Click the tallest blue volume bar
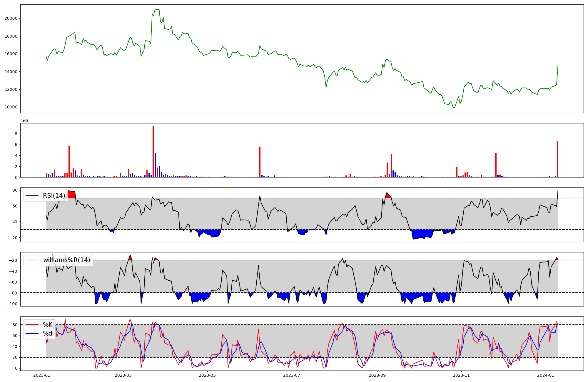The height and width of the screenshot is (382, 588). (x=155, y=165)
